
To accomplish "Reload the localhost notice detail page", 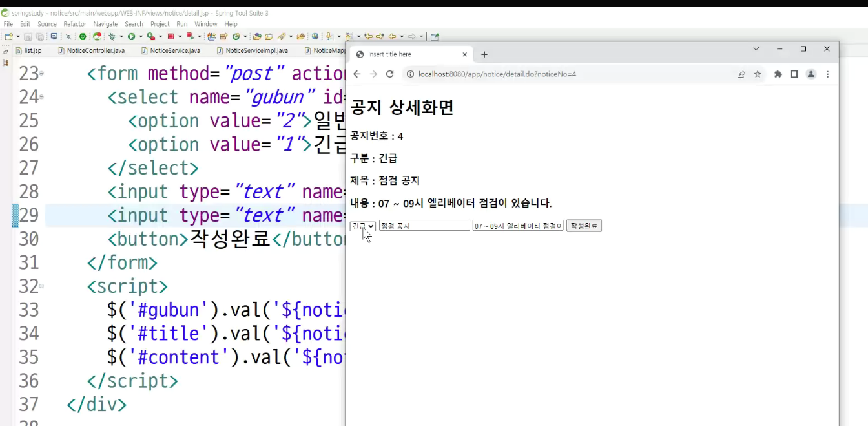I will pos(389,74).
